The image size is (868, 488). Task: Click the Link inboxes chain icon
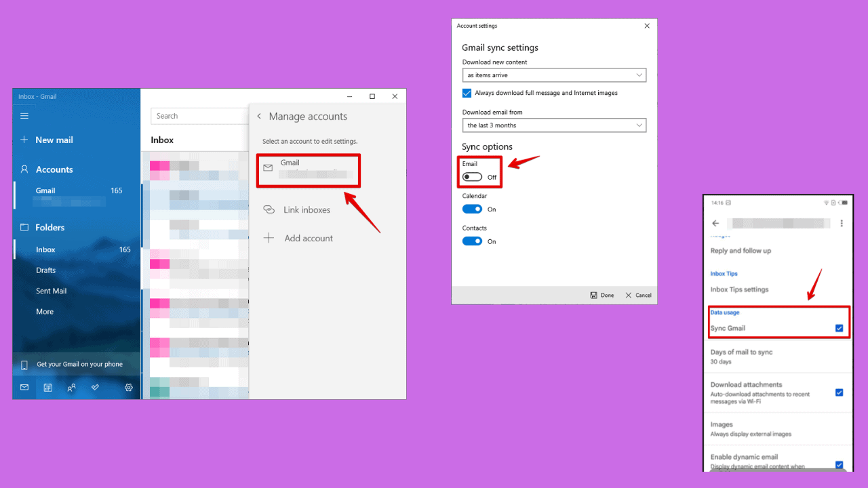269,210
